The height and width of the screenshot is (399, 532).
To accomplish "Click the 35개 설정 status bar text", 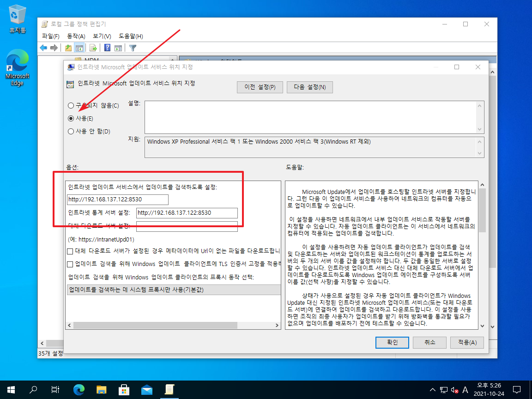I will tap(50, 354).
